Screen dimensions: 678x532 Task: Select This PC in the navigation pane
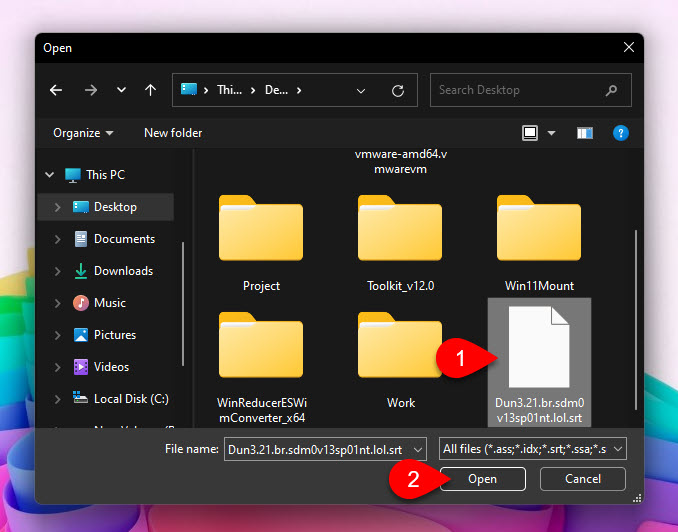point(106,175)
